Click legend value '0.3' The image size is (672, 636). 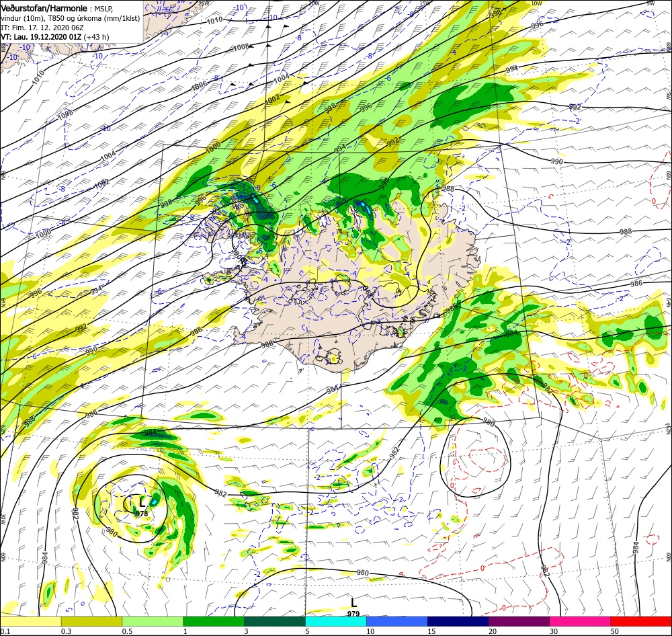(x=67, y=631)
